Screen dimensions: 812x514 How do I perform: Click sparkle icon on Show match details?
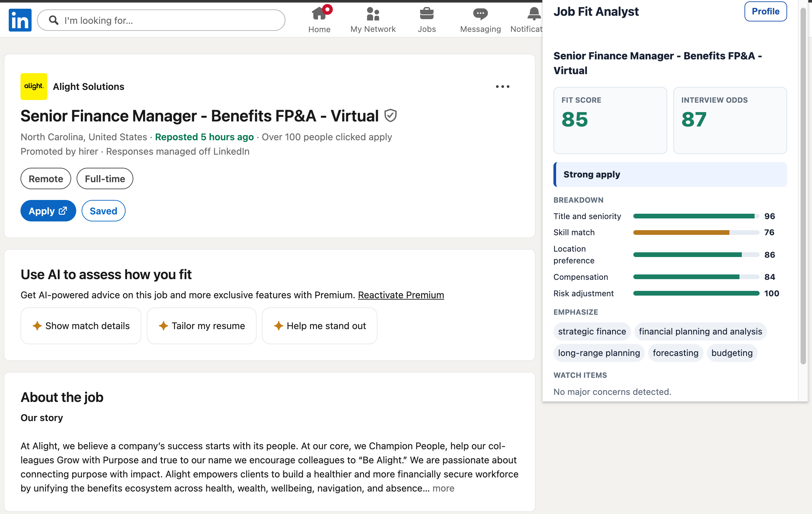click(x=37, y=326)
